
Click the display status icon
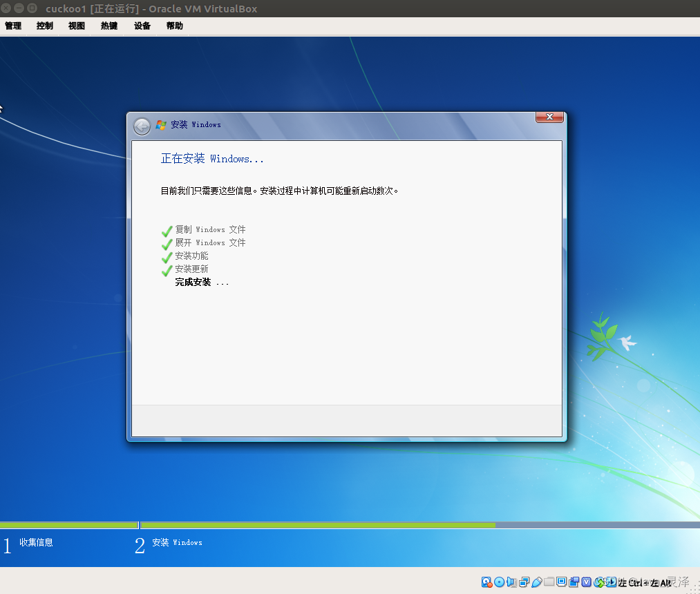560,582
